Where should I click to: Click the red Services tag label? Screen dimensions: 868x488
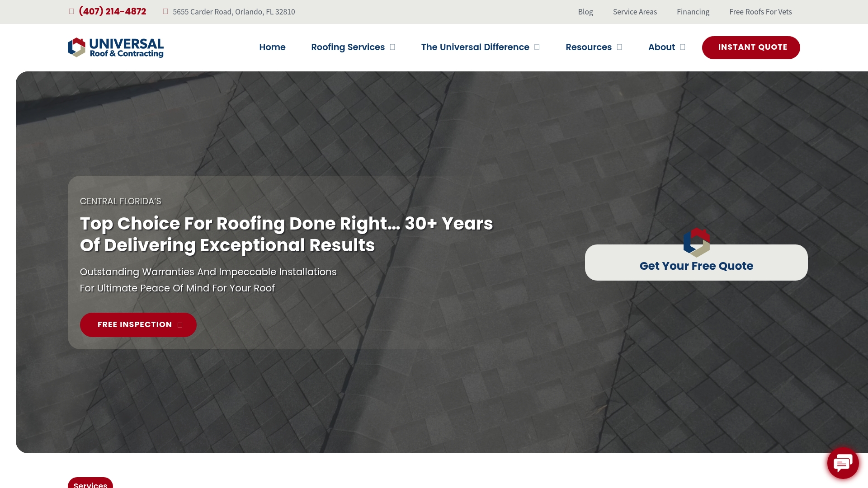[90, 483]
